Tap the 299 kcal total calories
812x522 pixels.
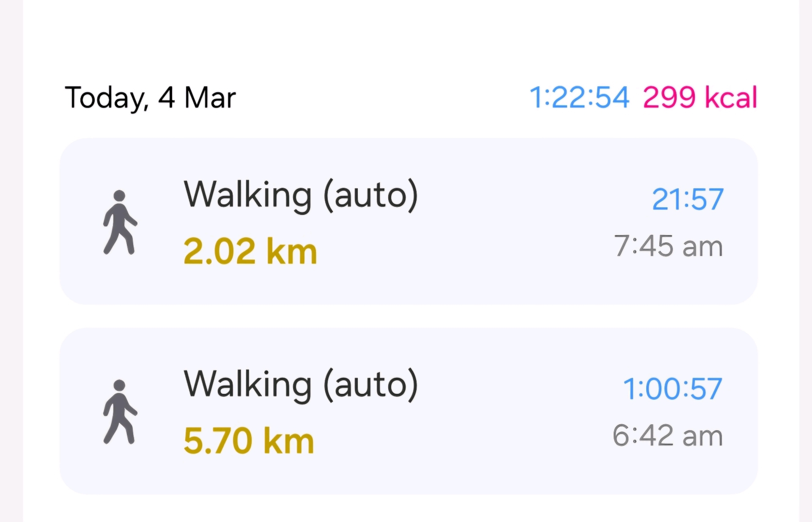point(700,97)
